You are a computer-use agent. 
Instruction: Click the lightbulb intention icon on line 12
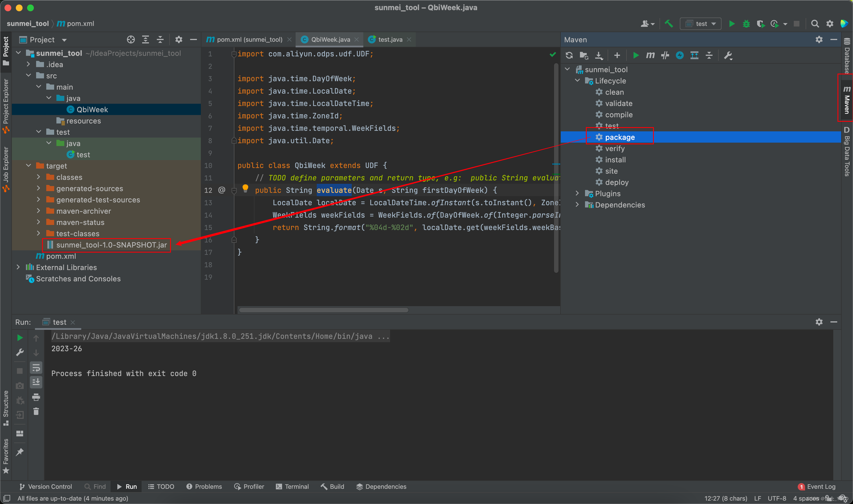pos(245,188)
